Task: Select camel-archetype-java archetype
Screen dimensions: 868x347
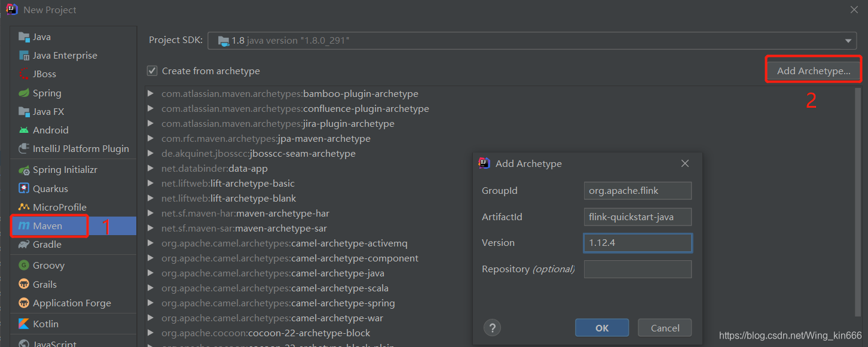Action: click(273, 273)
